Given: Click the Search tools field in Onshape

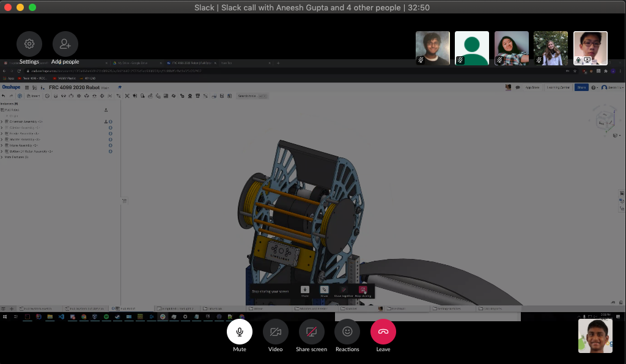Looking at the screenshot, I should click(x=252, y=96).
